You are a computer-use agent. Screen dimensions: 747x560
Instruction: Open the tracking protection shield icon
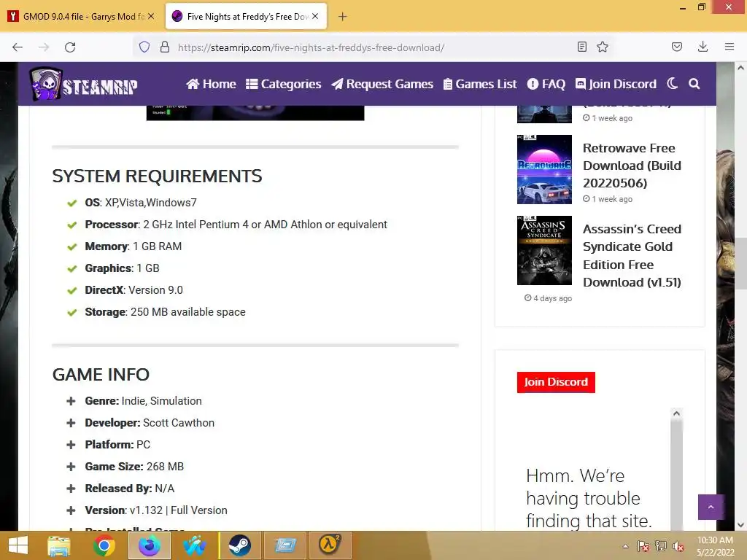pos(144,47)
